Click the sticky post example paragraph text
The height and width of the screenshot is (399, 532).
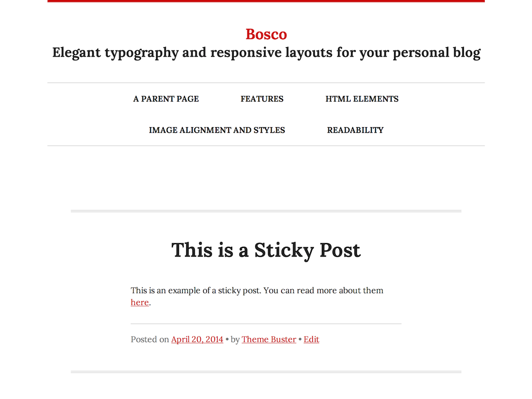click(x=257, y=290)
